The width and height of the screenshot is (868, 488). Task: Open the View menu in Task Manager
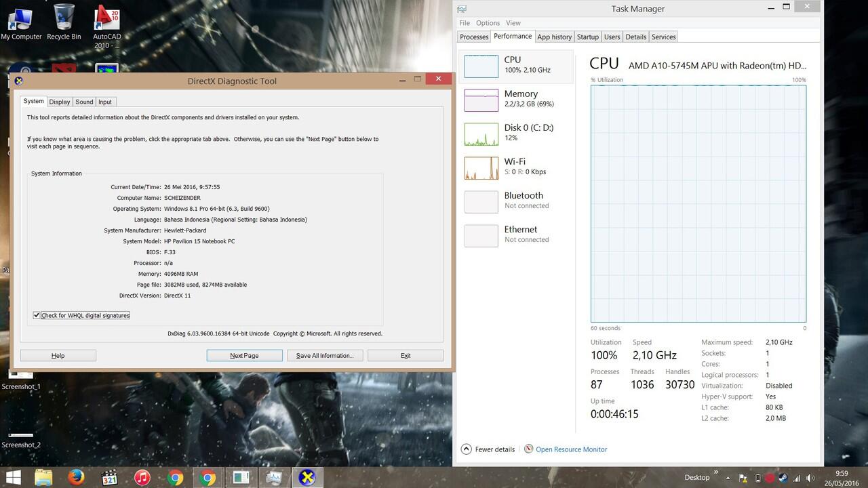click(x=513, y=22)
